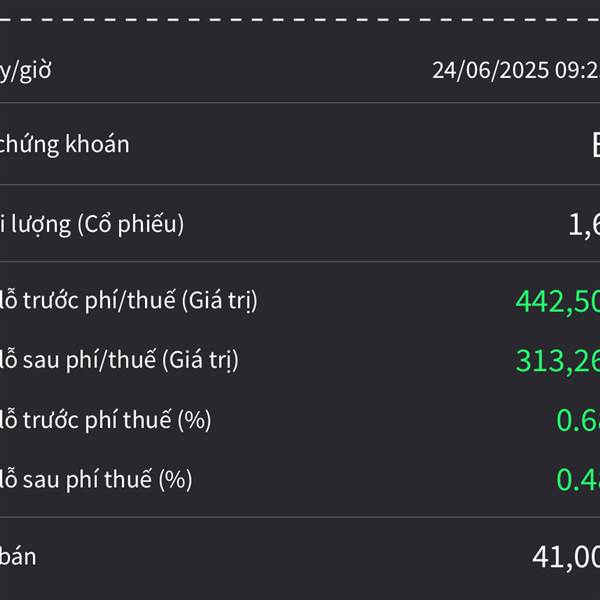This screenshot has height=600, width=600.
Task: Select the green 0.4 percentage after fees
Action: click(x=578, y=481)
